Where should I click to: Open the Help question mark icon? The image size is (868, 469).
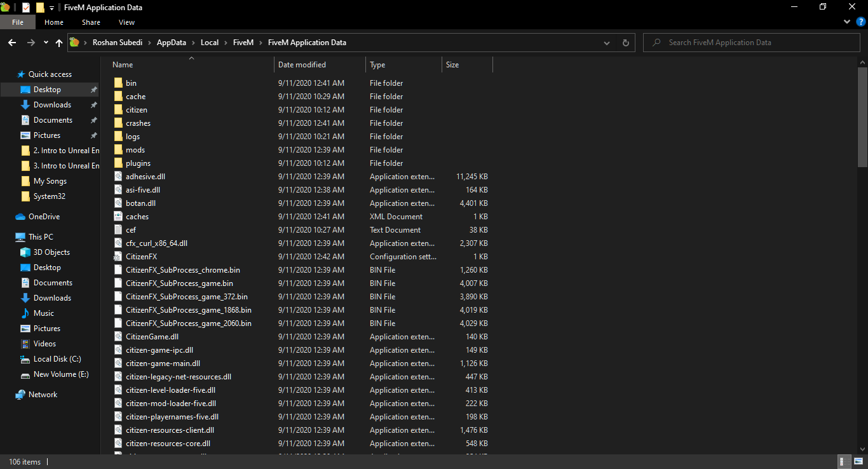[861, 22]
